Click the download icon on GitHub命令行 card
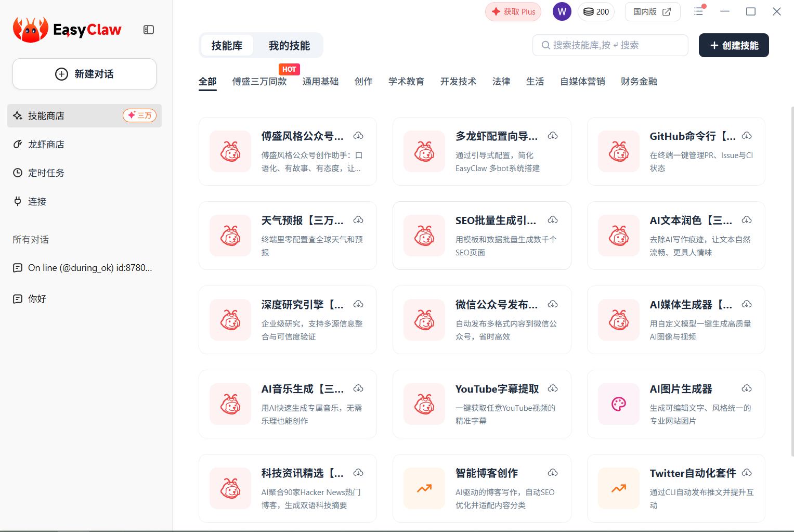 click(747, 136)
